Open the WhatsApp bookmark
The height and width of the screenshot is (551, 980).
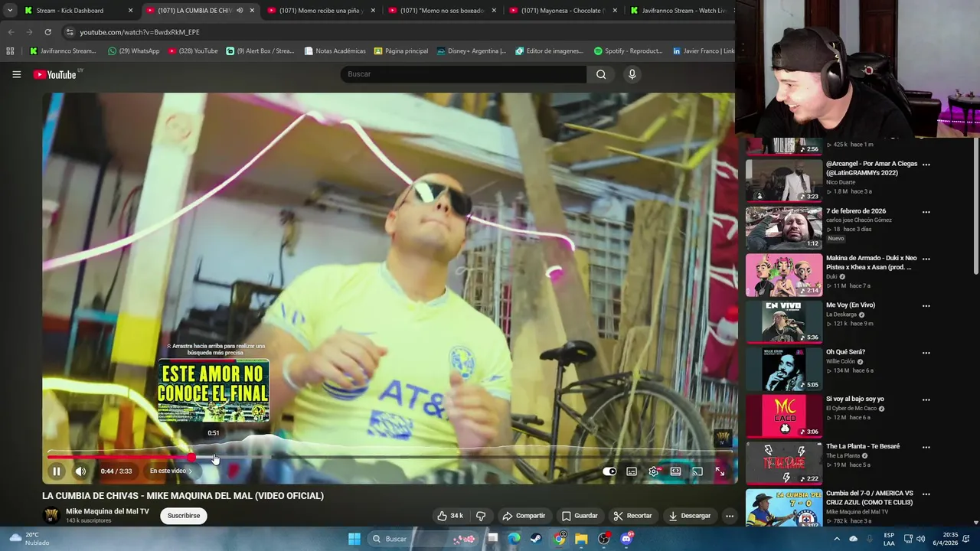click(134, 51)
